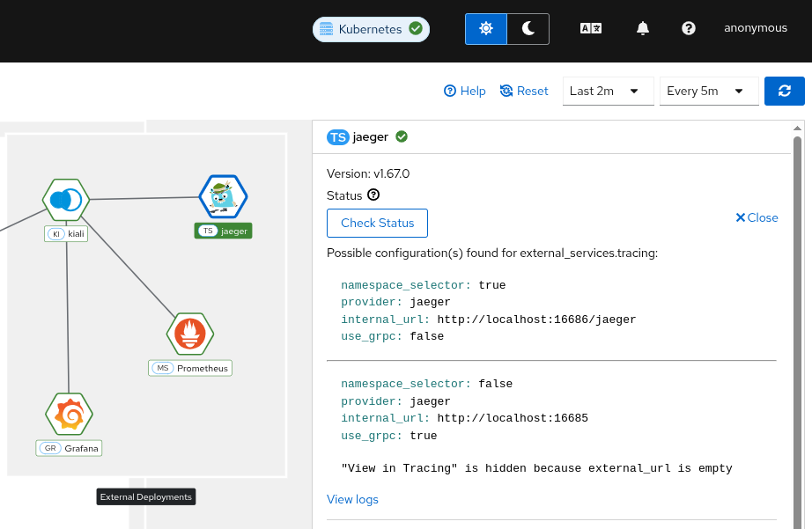Viewport: 812px width, 529px height.
Task: Click the blue refresh button
Action: (784, 91)
